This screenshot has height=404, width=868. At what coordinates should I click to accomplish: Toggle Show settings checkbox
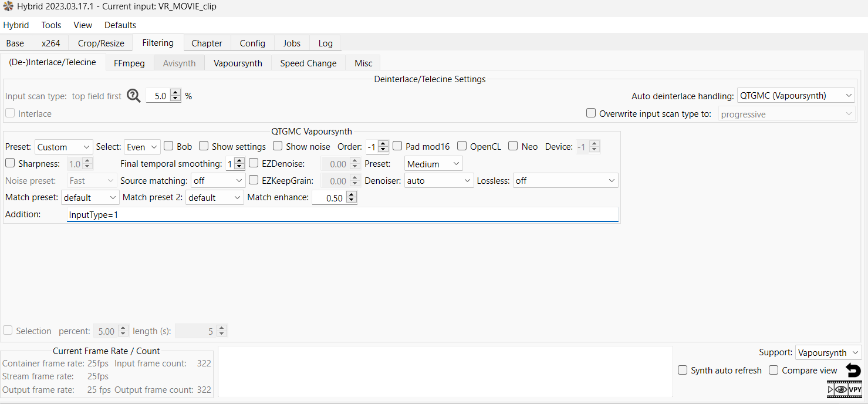(x=204, y=146)
